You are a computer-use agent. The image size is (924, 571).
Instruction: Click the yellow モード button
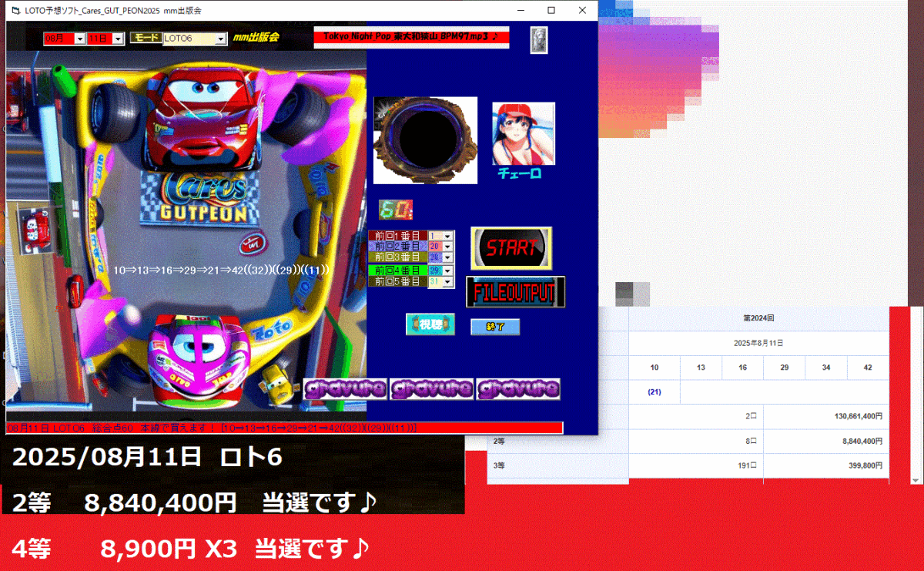[145, 37]
